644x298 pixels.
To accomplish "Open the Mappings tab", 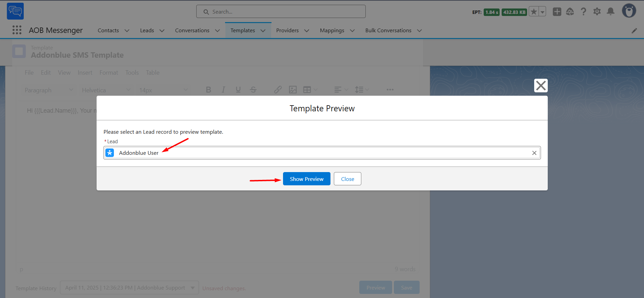I will coord(332,31).
